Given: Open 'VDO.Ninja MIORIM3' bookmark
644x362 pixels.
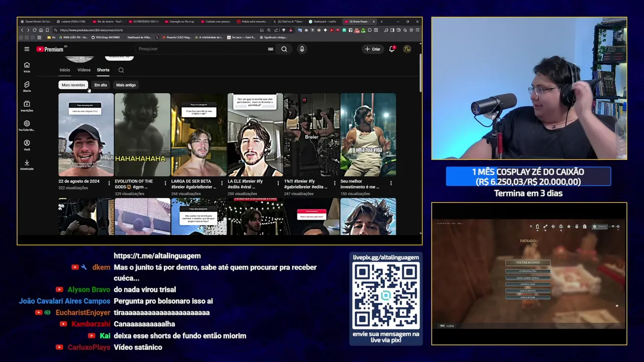Looking at the screenshot, I should (x=105, y=37).
